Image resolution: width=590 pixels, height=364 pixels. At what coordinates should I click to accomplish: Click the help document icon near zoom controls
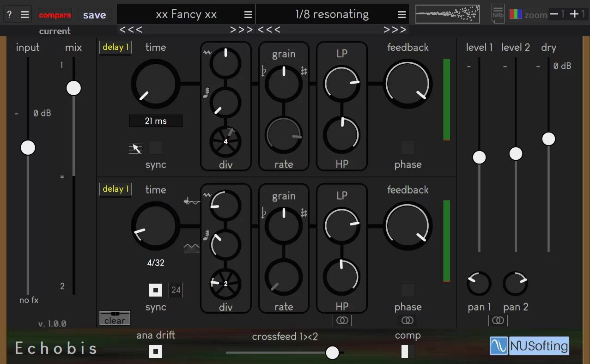(498, 13)
